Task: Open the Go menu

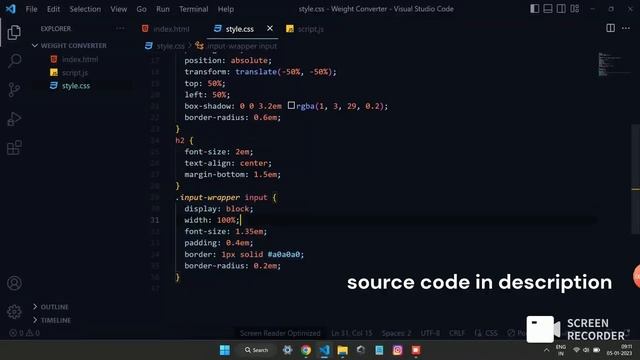Action: point(141,9)
